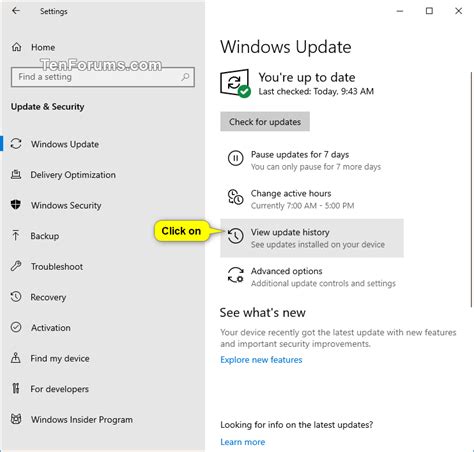Click the 'See what's new' heading

pyautogui.click(x=263, y=313)
